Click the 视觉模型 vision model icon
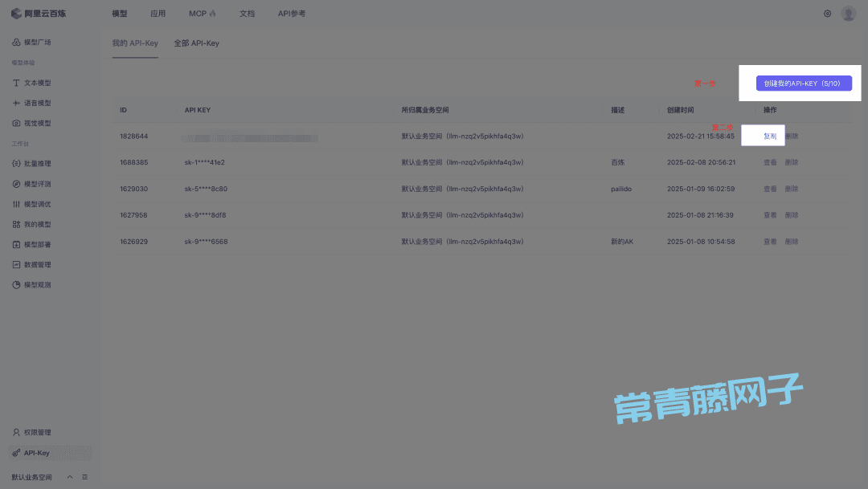Screen dimensions: 868x489 click(16, 123)
